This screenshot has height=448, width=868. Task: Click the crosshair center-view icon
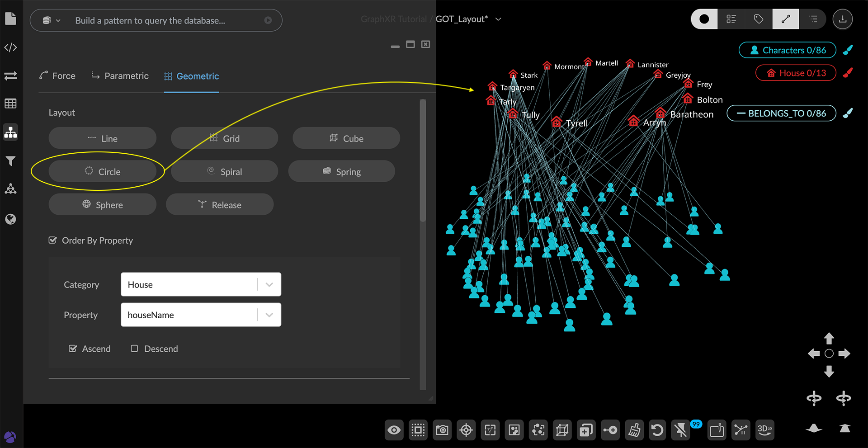pos(466,430)
